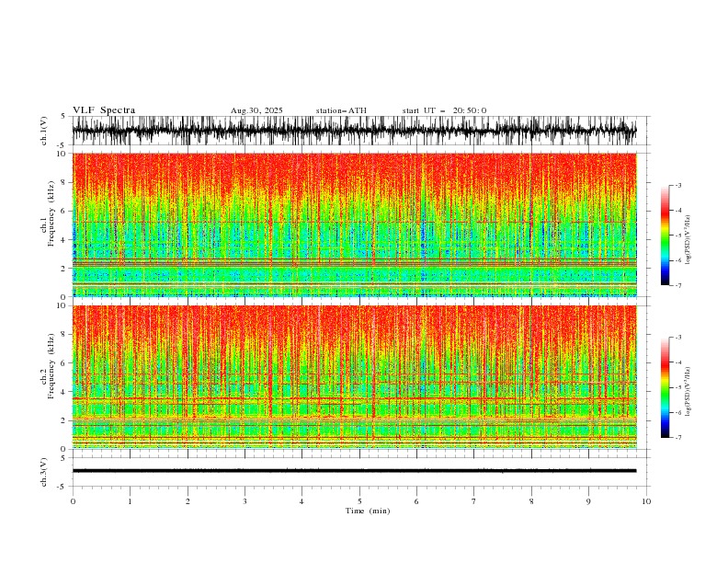Click the "station=ATH" header label
Viewport: 728px width, 563px height.
coord(341,110)
